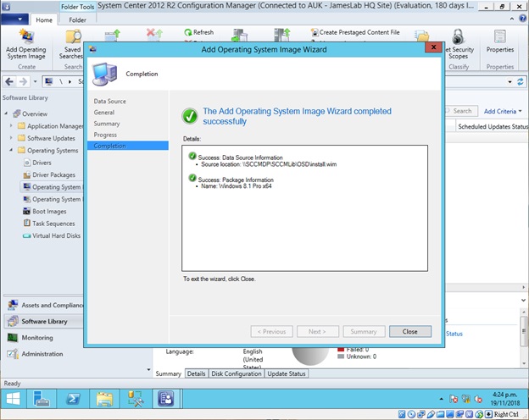Click the ribbon help icon
The height and width of the screenshot is (420, 529).
coord(523,19)
